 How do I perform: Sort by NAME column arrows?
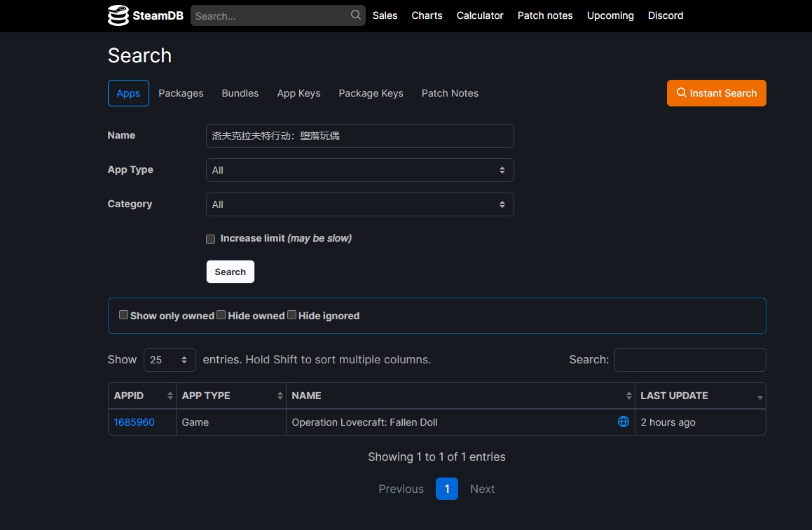click(628, 396)
